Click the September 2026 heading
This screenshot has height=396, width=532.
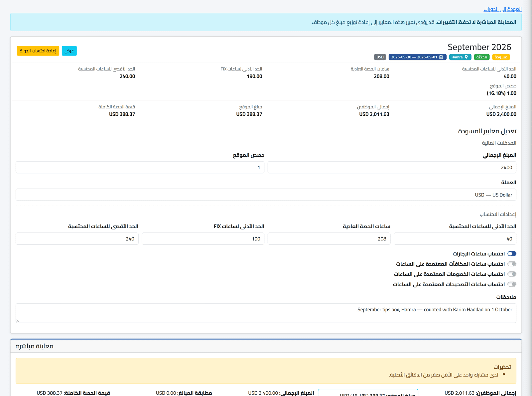pyautogui.click(x=479, y=47)
